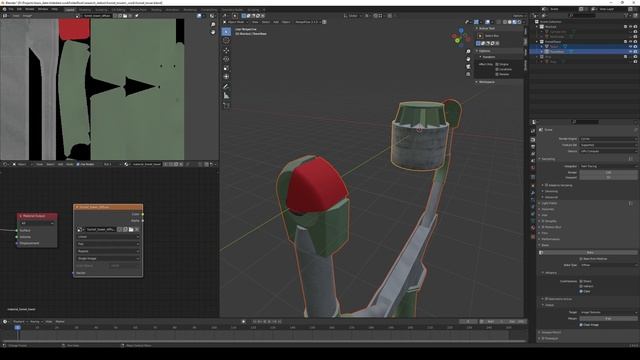Select the Cursor tool in viewport toolbar

click(226, 40)
